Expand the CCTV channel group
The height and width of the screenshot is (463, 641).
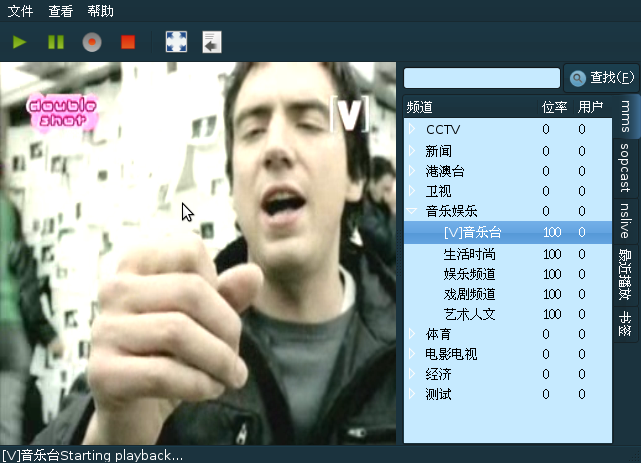coord(412,129)
